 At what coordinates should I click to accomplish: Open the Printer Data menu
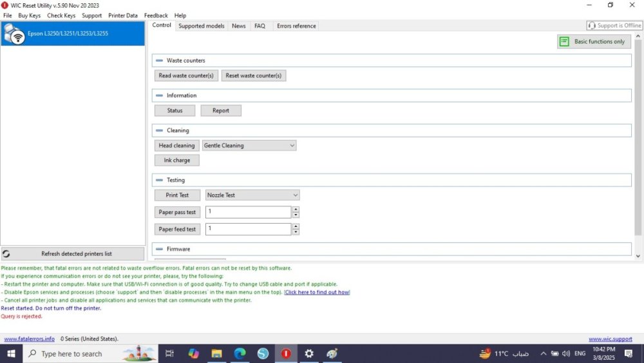point(123,15)
